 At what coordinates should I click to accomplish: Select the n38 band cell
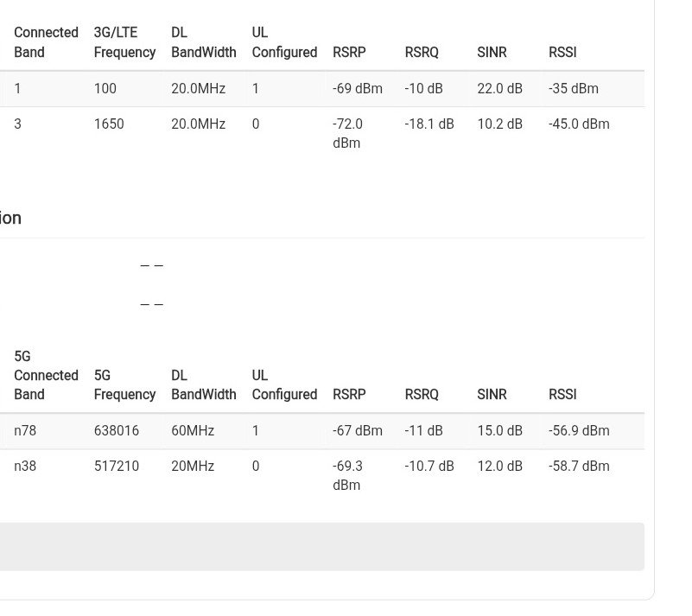(25, 466)
